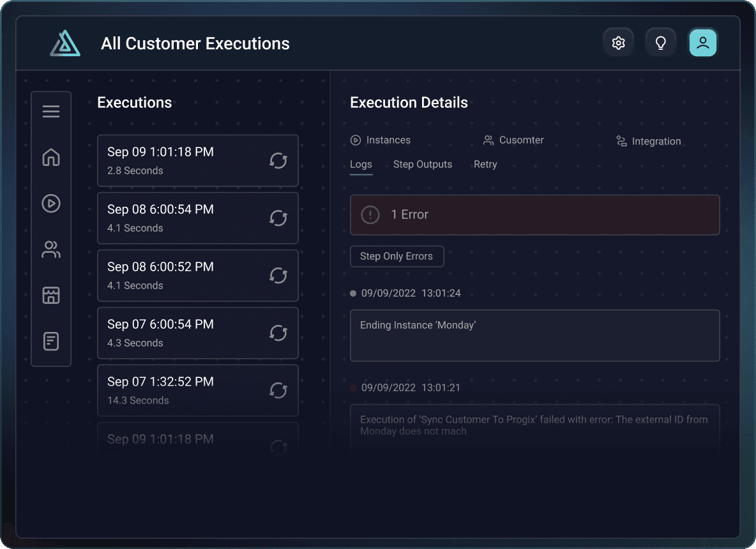This screenshot has width=756, height=549.
Task: Click the Instances play icon
Action: (x=356, y=140)
